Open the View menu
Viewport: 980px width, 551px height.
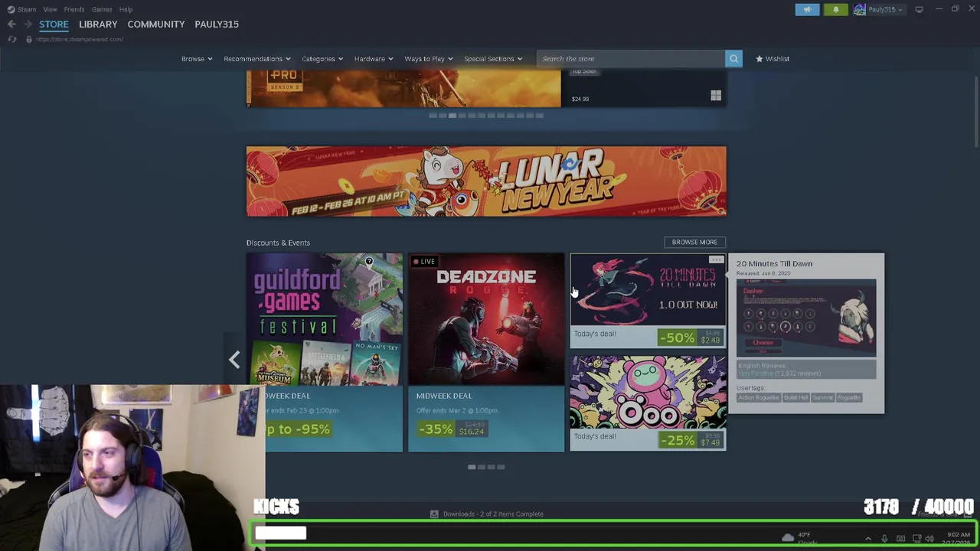(x=50, y=9)
